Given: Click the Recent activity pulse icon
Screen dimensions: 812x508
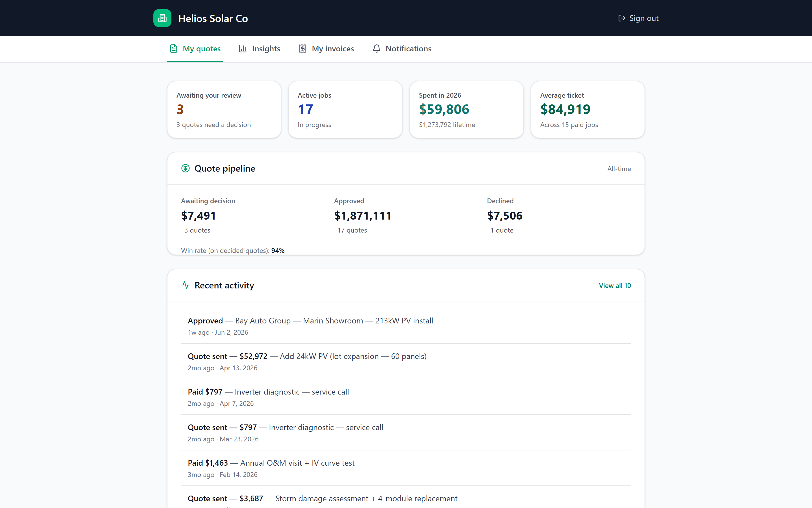Looking at the screenshot, I should (186, 285).
